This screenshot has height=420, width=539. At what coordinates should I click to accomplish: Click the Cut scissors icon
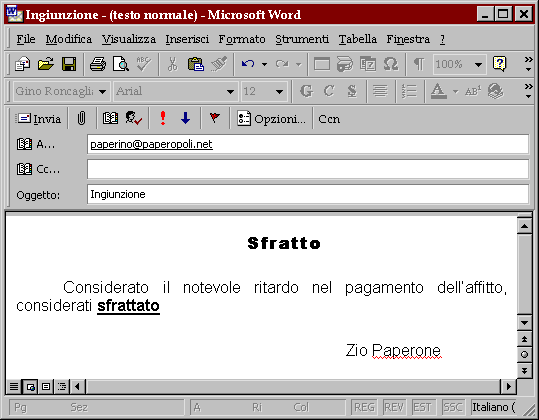(173, 64)
